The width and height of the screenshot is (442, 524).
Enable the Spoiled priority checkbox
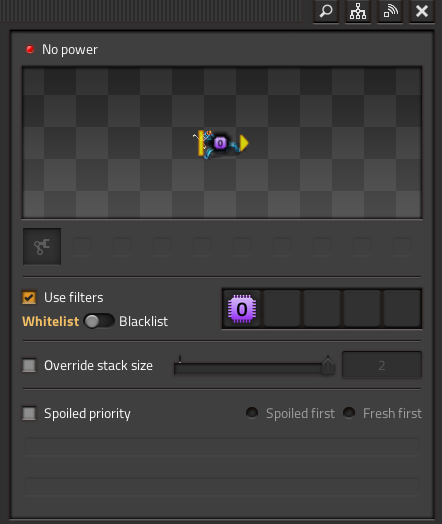(29, 413)
